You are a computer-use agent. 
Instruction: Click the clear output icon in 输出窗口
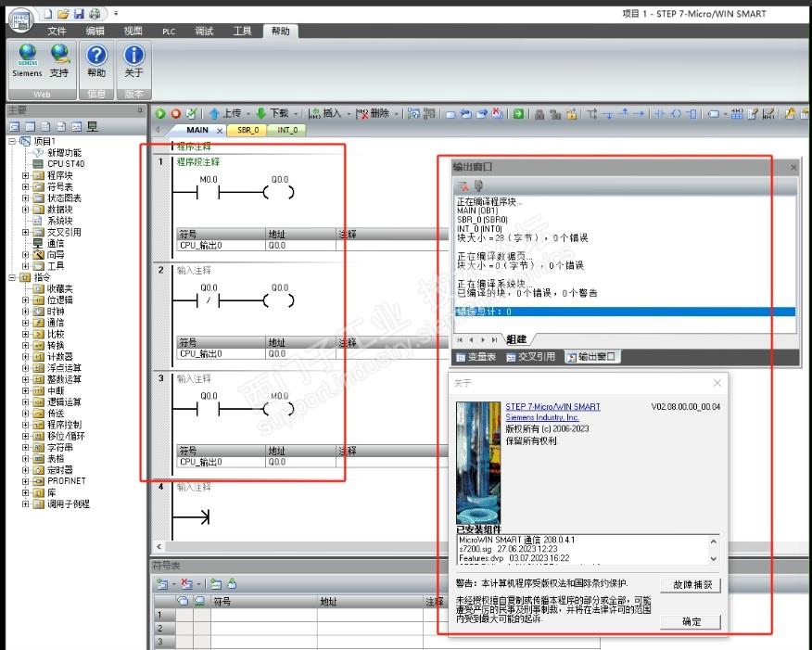(463, 185)
